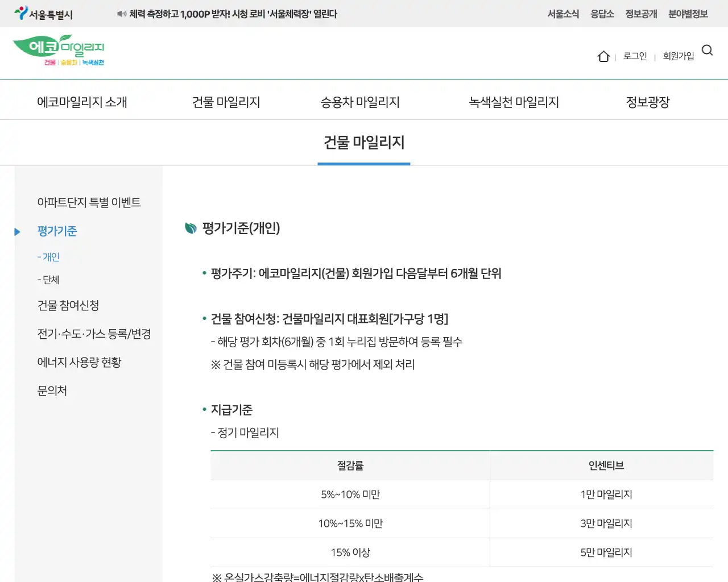Select 평가기준 in sidebar
This screenshot has height=582, width=728.
click(x=57, y=231)
